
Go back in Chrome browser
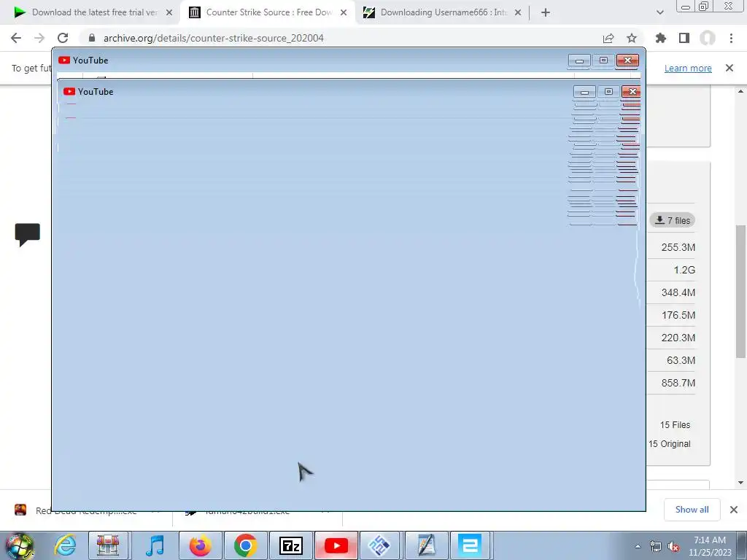(x=16, y=38)
